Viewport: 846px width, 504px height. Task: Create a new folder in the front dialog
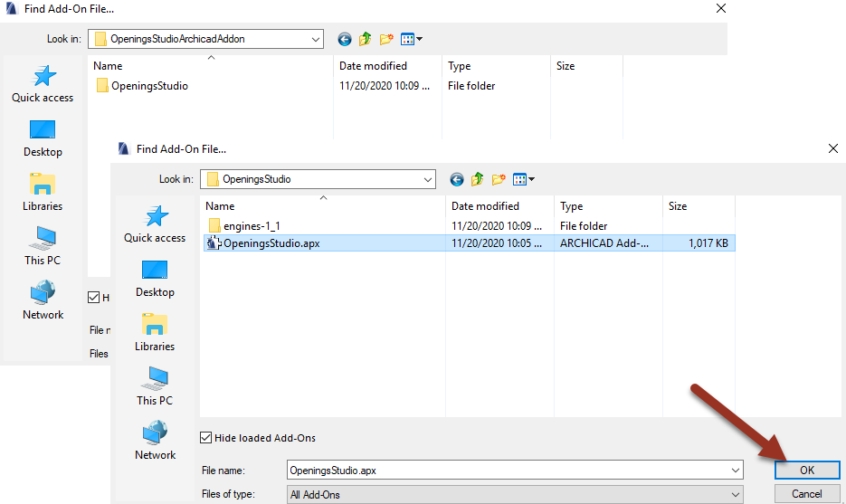(x=499, y=179)
